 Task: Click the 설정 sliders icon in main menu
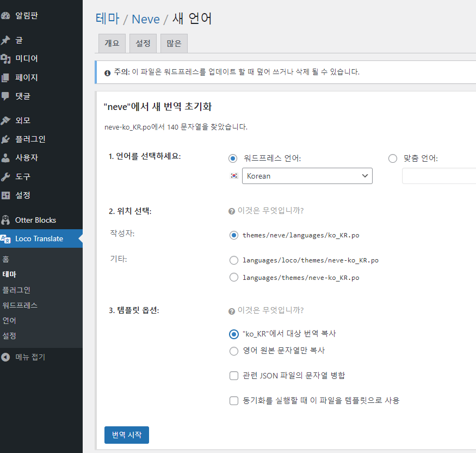5,195
